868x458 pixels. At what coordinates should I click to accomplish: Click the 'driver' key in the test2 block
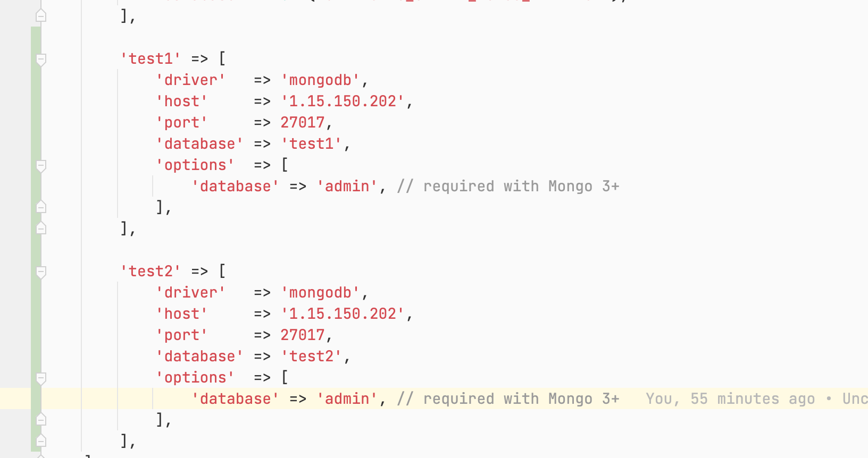pyautogui.click(x=191, y=293)
